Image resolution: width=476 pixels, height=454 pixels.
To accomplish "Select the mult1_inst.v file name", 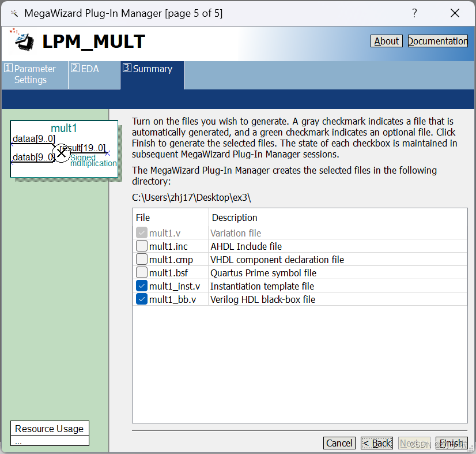I will pyautogui.click(x=175, y=286).
